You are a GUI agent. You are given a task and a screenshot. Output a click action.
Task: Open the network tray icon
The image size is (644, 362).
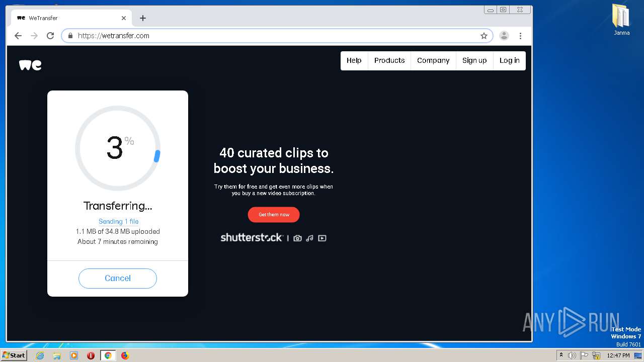[596, 355]
